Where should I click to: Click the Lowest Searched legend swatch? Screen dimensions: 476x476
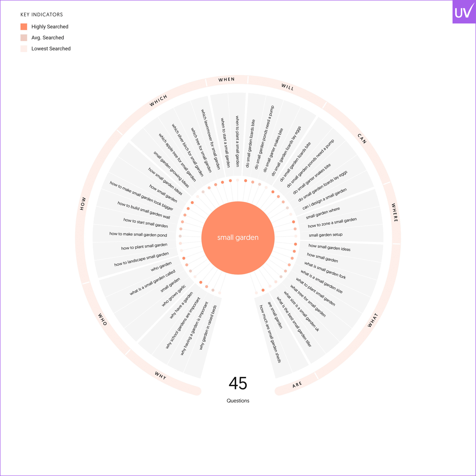click(24, 49)
